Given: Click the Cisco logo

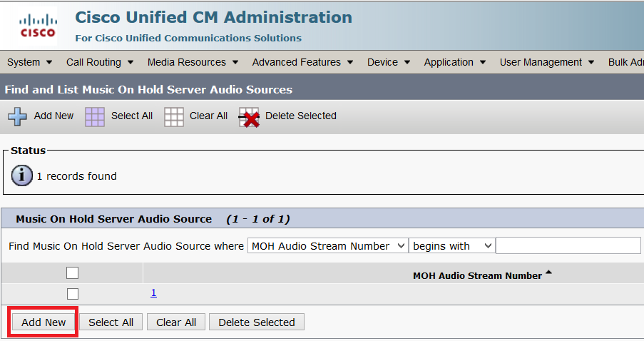Looking at the screenshot, I should (x=38, y=26).
